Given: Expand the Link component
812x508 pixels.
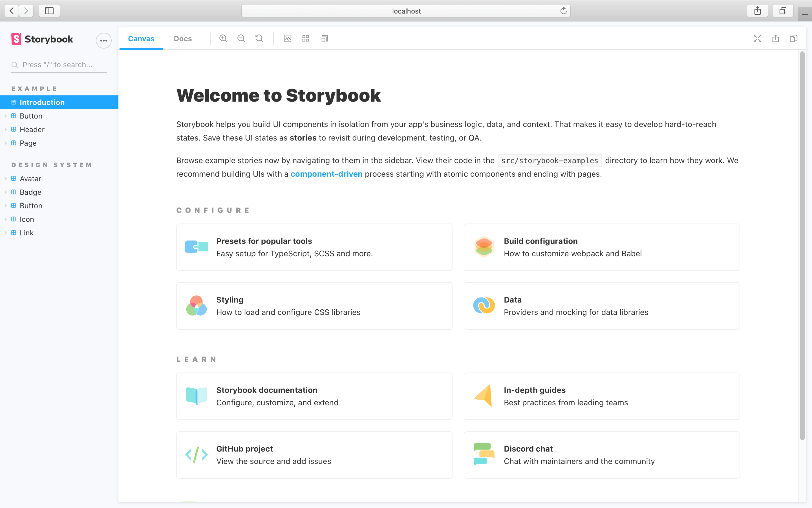Looking at the screenshot, I should [x=59, y=233].
